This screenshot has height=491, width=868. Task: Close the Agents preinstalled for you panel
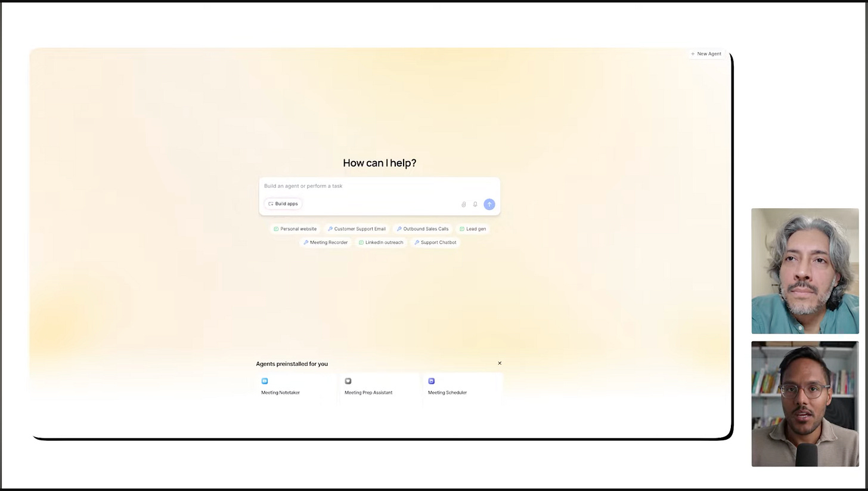[500, 363]
